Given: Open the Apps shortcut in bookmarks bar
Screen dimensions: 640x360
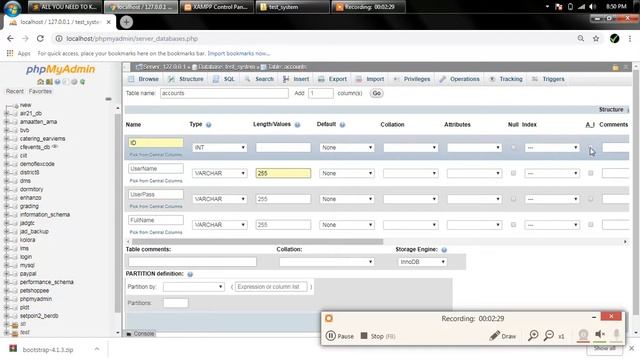Looking at the screenshot, I should click(x=18, y=53).
